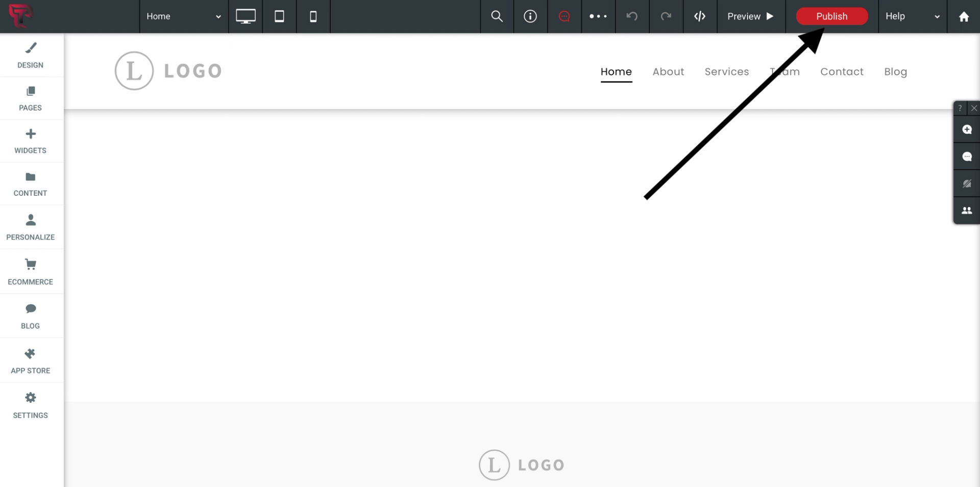980x487 pixels.
Task: Open the Pages panel
Action: (x=31, y=98)
